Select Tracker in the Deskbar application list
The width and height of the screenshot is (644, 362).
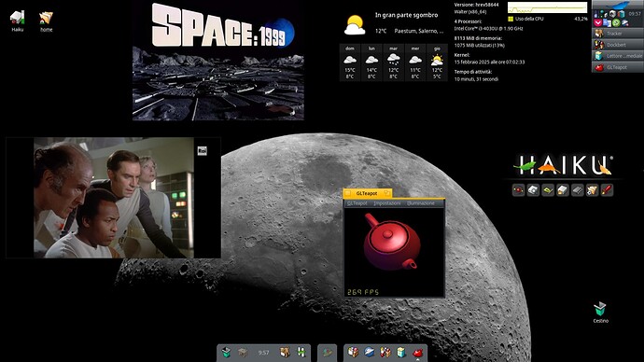(x=618, y=34)
